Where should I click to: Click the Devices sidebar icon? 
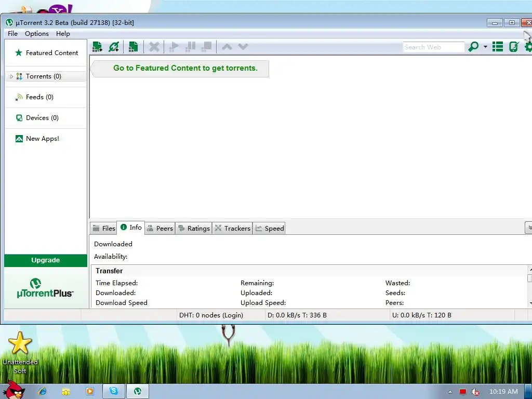19,118
